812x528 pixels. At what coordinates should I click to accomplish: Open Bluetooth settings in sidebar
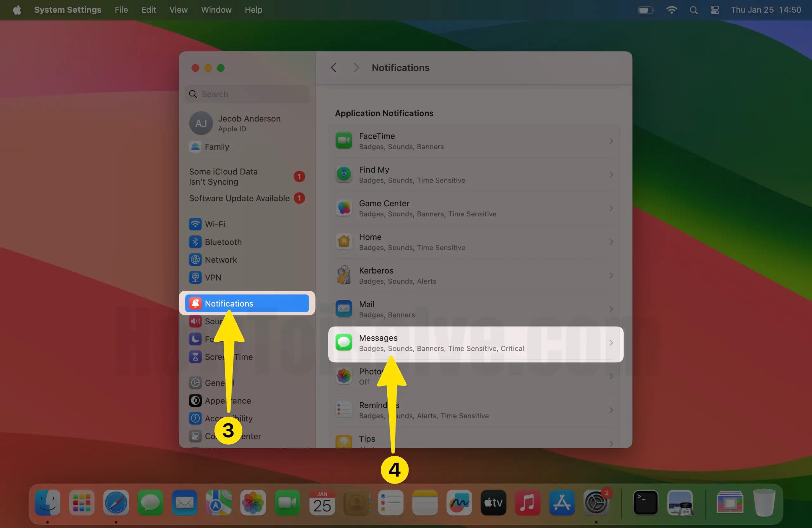tap(247, 242)
